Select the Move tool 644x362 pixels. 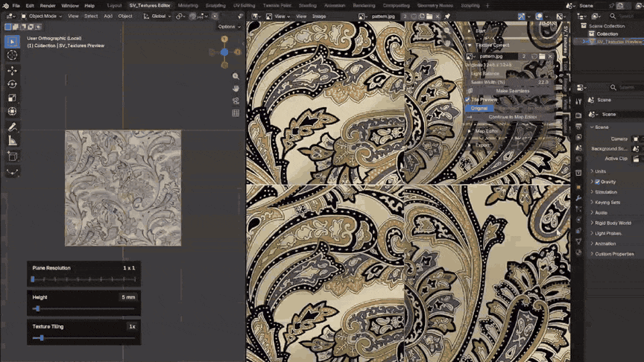coord(13,71)
